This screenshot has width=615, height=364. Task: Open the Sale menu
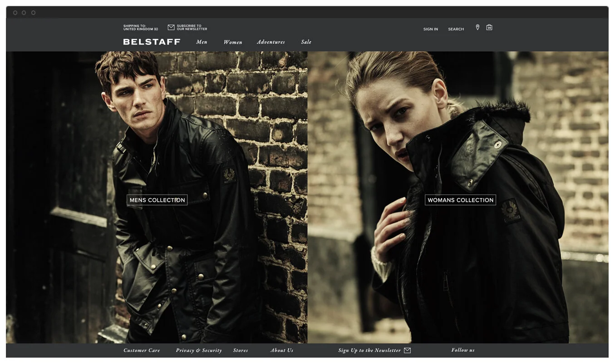[306, 42]
